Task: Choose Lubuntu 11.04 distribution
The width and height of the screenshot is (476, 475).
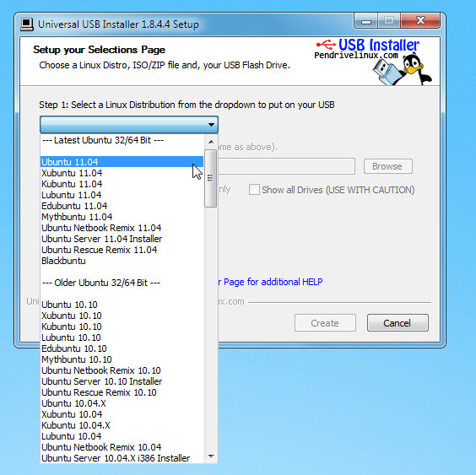Action: point(122,195)
